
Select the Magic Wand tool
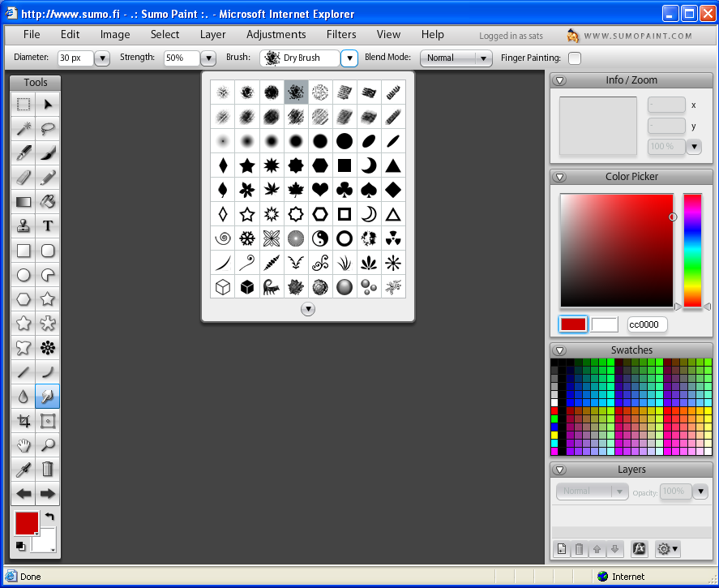(24, 128)
